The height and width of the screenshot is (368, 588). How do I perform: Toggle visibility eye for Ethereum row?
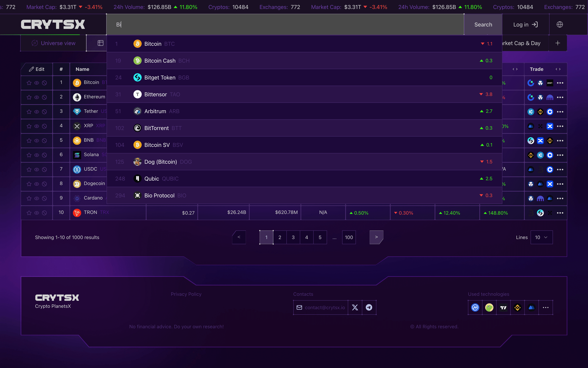pos(36,97)
